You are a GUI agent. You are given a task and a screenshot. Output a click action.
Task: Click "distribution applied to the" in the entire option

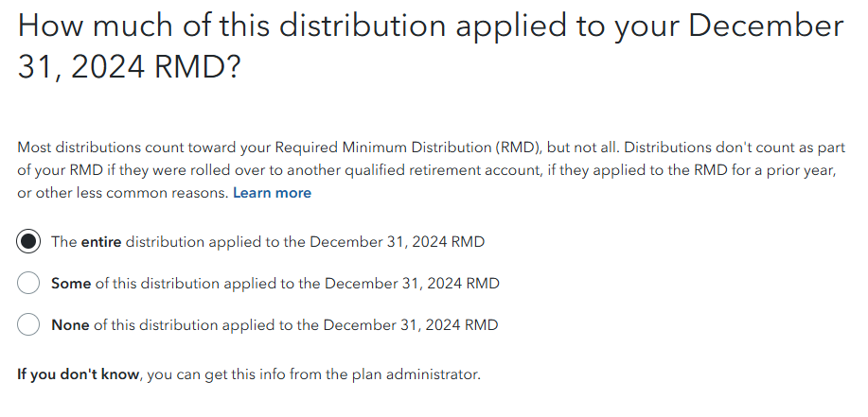coord(216,241)
